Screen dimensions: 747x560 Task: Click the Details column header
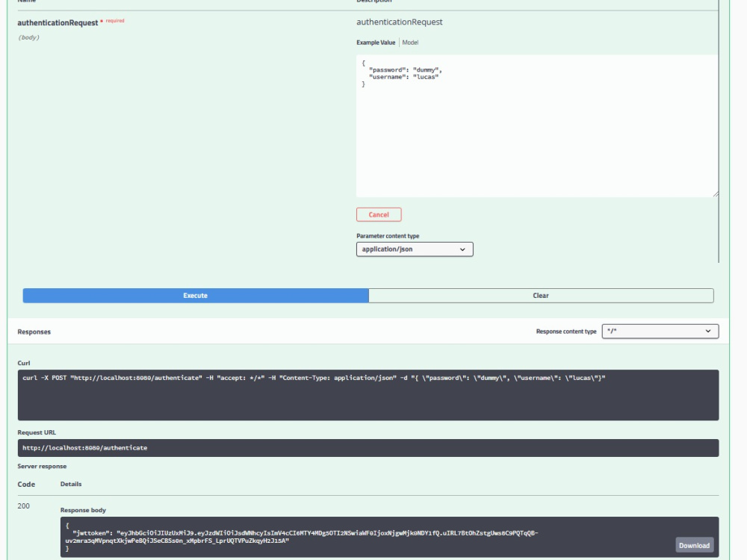point(72,484)
